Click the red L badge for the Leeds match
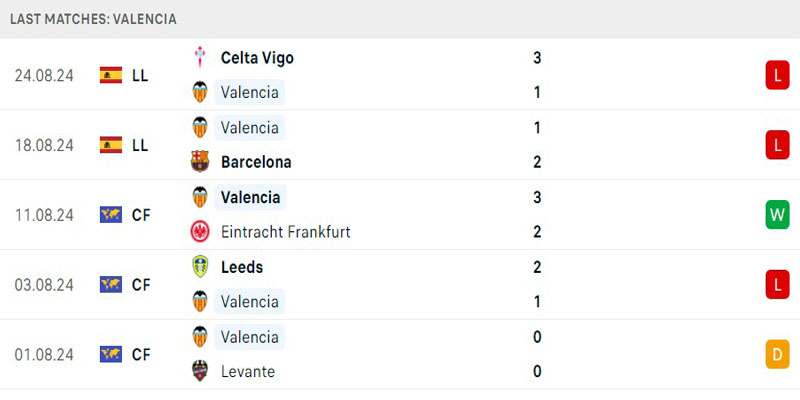 [x=777, y=284]
